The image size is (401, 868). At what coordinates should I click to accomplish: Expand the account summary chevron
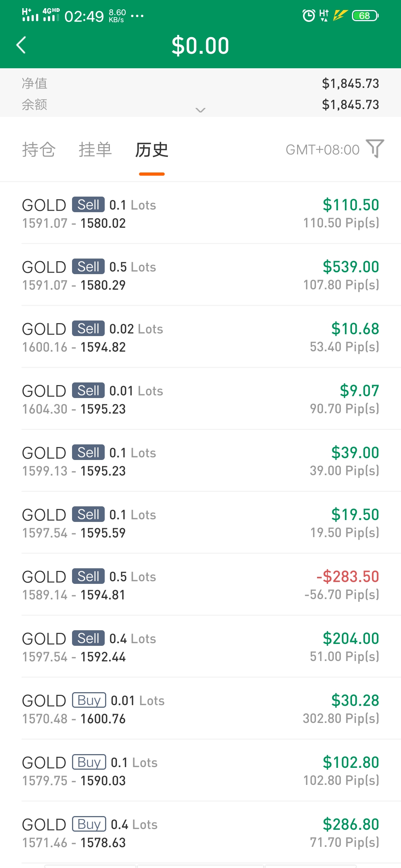point(200,110)
